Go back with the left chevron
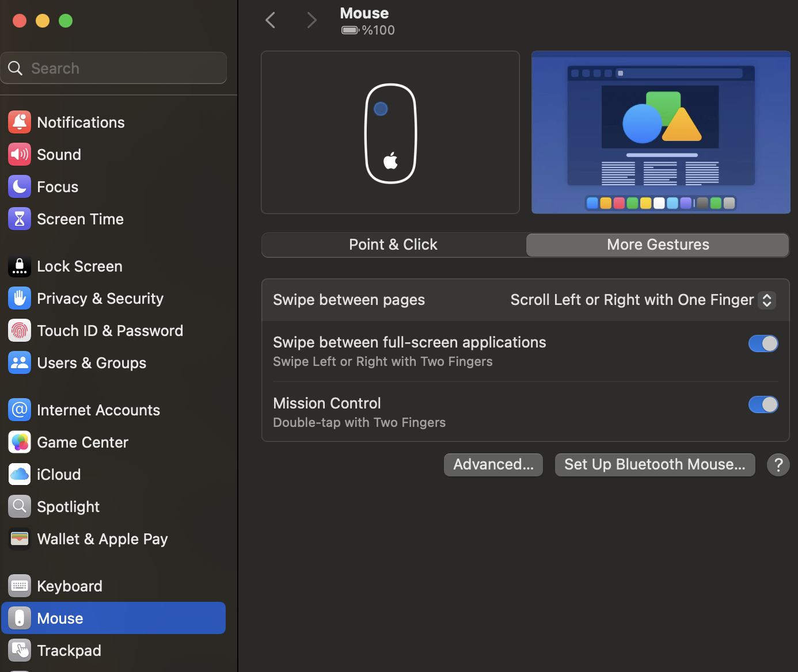798x672 pixels. (271, 20)
